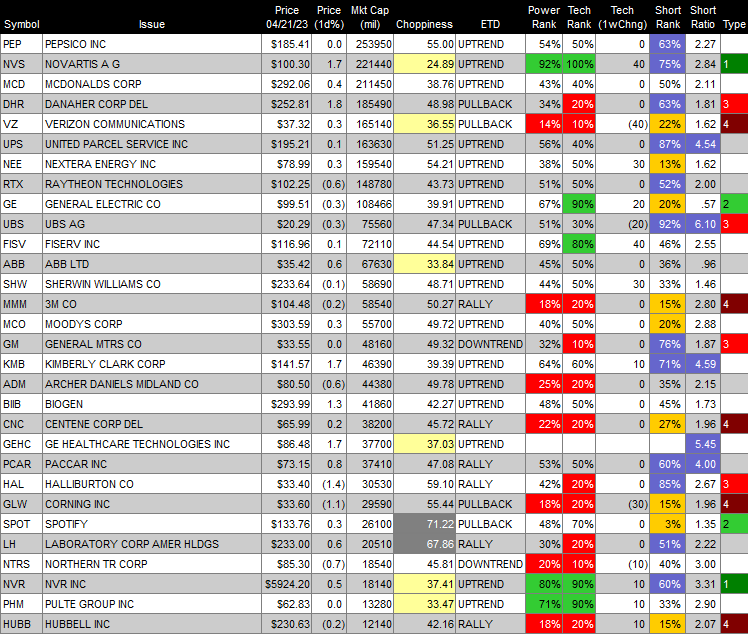Click the Short Rank column header
748x634 pixels.
point(668,17)
